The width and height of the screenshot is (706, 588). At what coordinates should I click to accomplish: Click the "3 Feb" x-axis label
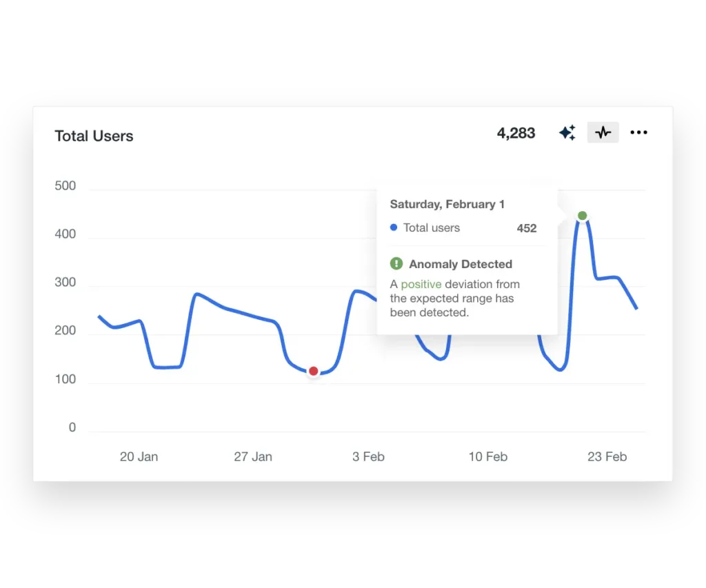coord(368,456)
